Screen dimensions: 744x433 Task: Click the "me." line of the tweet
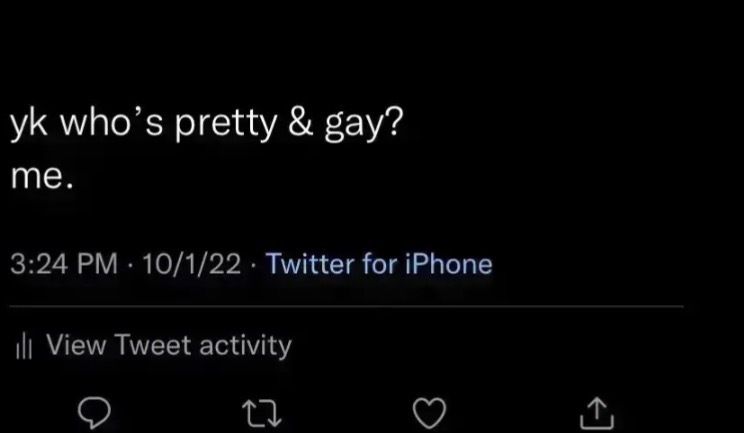[42, 177]
